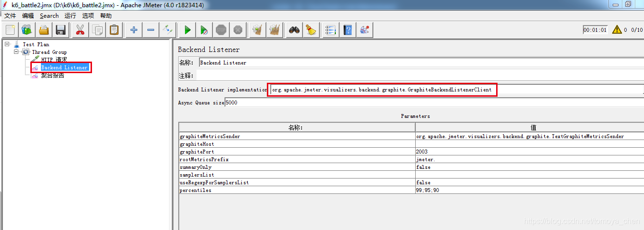Open the 帮助 menu
The height and width of the screenshot is (230, 644).
pyautogui.click(x=106, y=15)
